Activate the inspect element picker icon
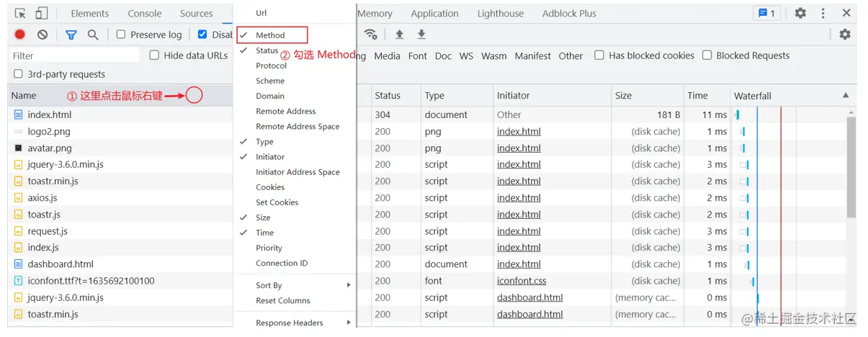Viewport: 868px width, 337px height. (x=20, y=13)
